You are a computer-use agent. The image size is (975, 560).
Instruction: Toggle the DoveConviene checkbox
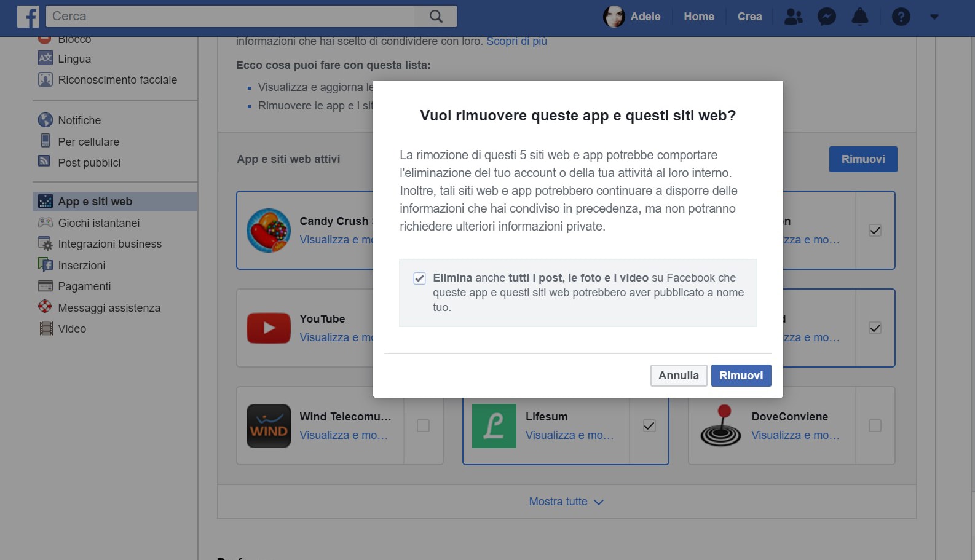pyautogui.click(x=875, y=425)
